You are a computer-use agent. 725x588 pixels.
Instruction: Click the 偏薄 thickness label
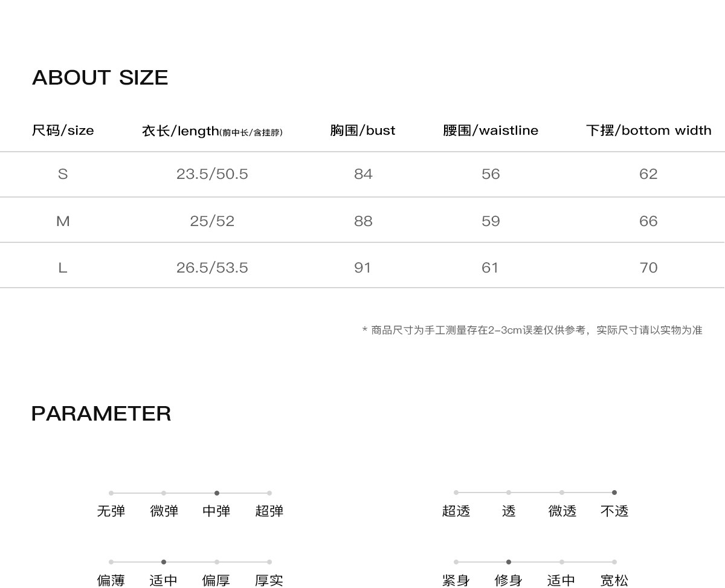click(111, 581)
